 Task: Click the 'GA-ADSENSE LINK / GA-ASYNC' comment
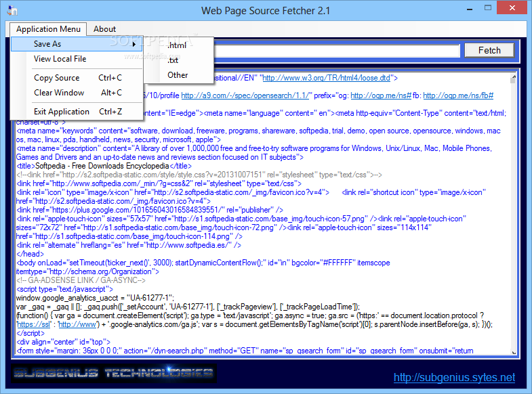(x=81, y=280)
